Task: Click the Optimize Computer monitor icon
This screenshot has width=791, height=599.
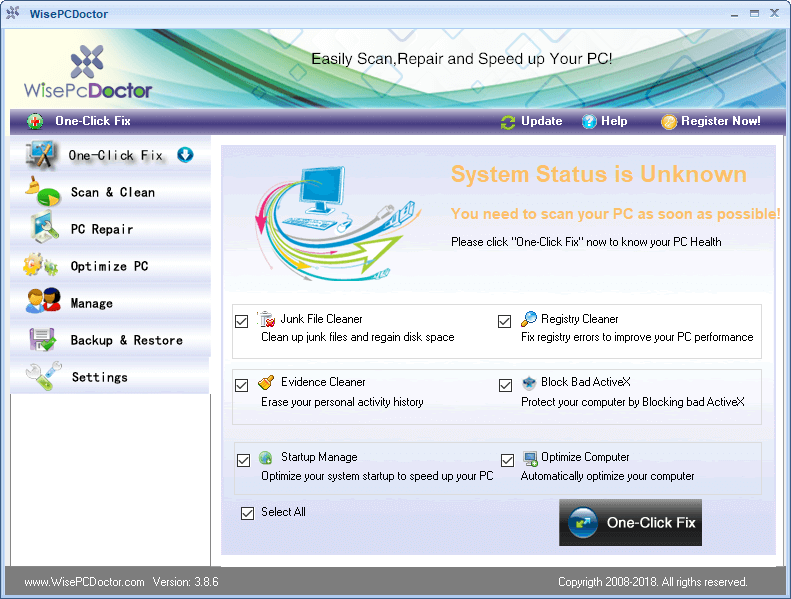Action: coord(530,458)
